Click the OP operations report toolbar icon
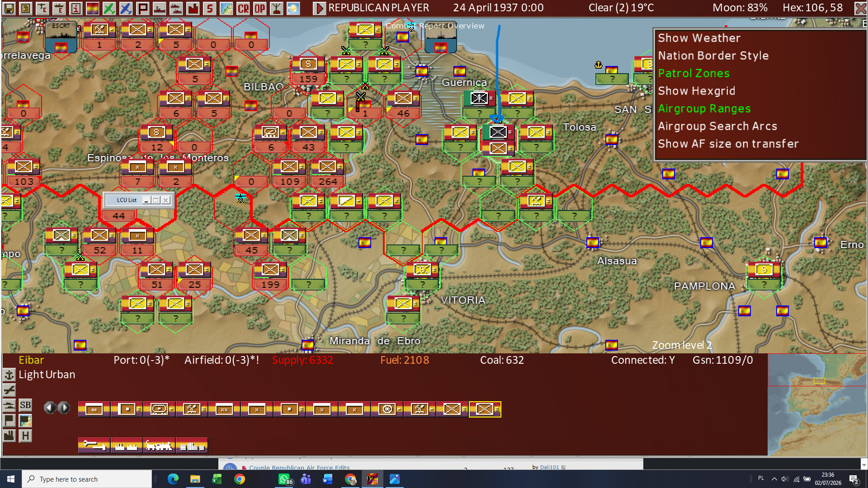Screen dimensions: 868x488 coord(260,8)
